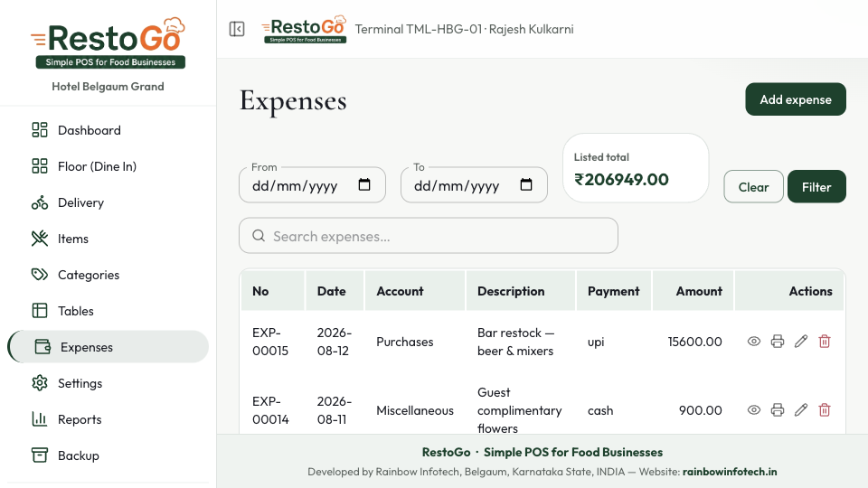Viewport: 868px width, 488px height.
Task: Click the Purchases account cell
Action: (x=405, y=342)
